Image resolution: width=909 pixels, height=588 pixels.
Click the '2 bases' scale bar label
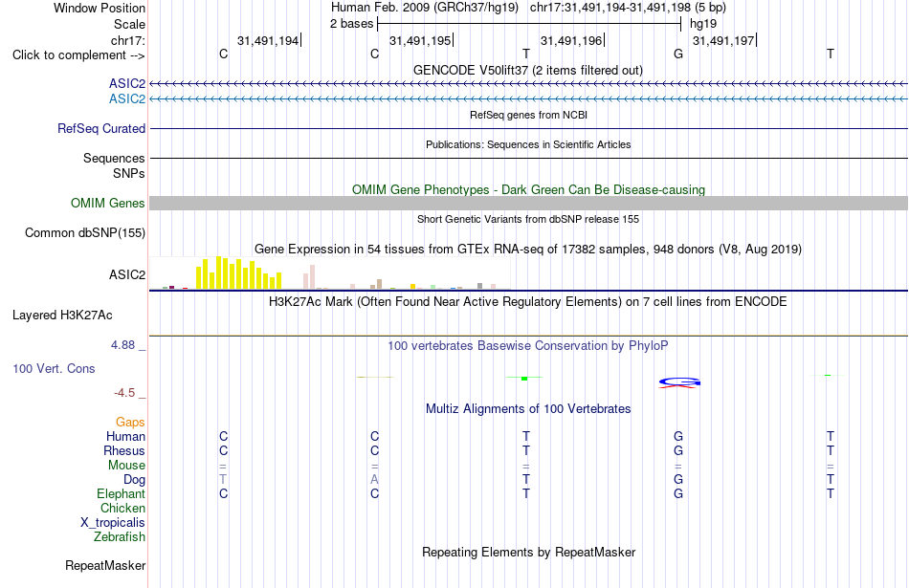click(x=352, y=24)
